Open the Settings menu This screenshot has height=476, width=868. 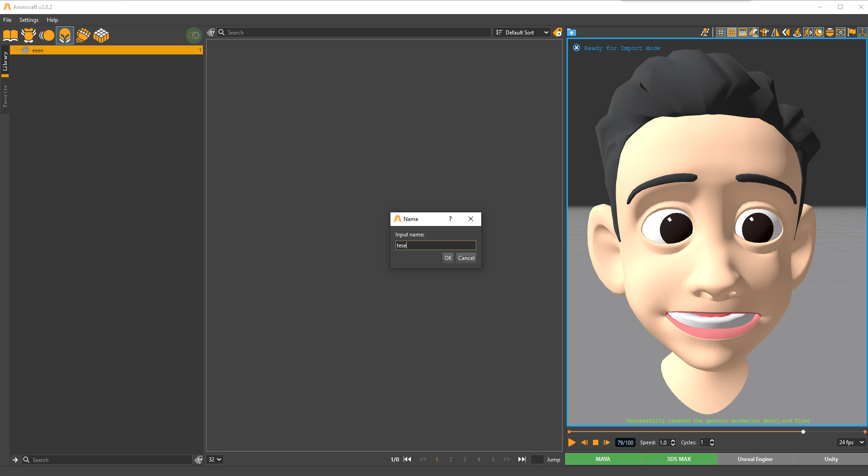click(x=29, y=20)
